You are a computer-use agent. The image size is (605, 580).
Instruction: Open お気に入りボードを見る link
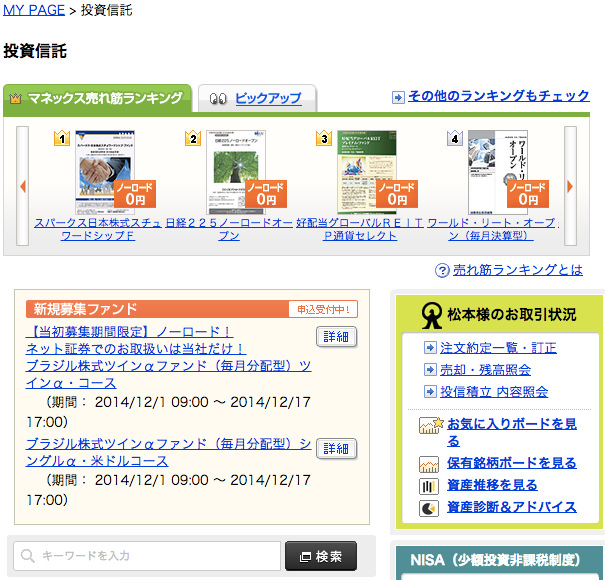[x=512, y=432]
